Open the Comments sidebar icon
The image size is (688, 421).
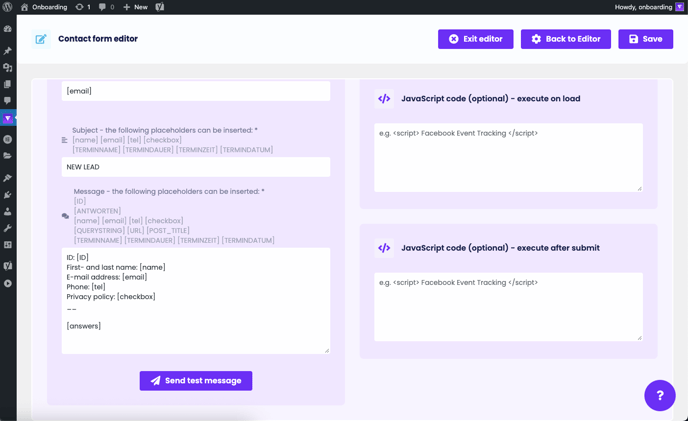coord(7,101)
